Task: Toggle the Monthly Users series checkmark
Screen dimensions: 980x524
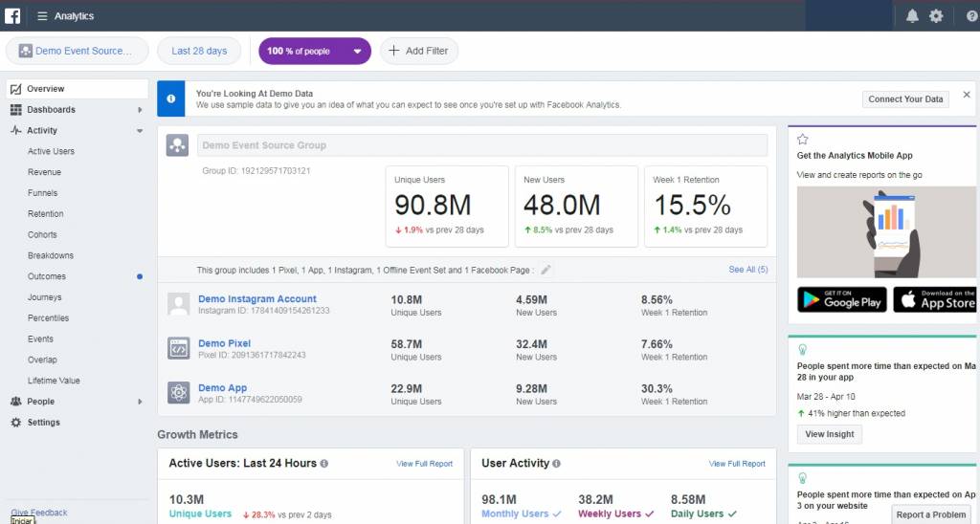Action: click(557, 514)
